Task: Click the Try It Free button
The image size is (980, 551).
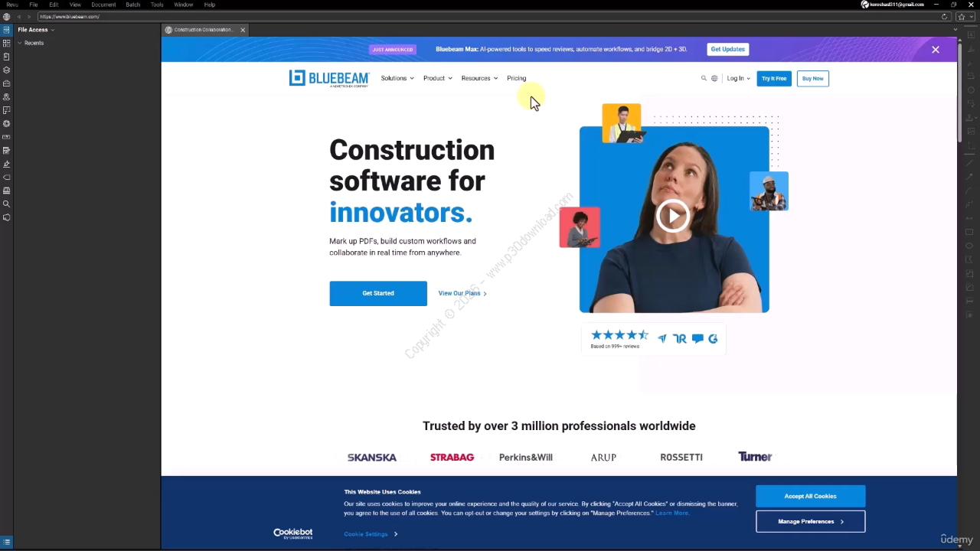Action: coord(774,78)
